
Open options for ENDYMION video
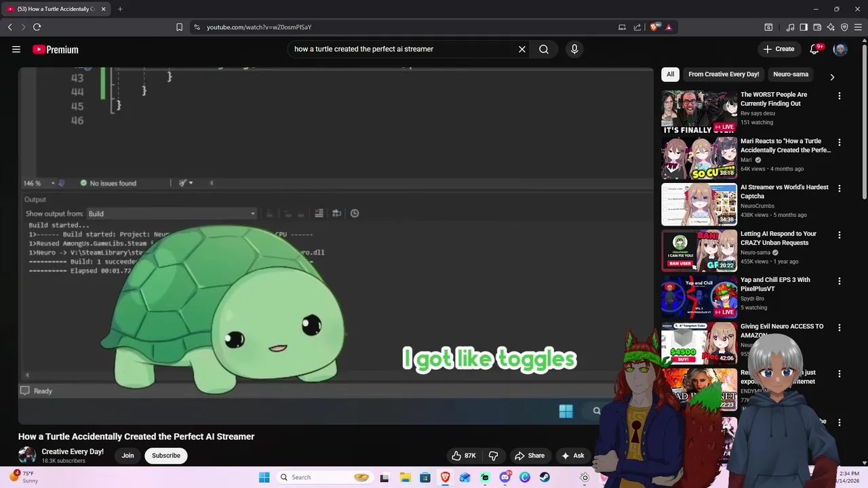tap(840, 373)
